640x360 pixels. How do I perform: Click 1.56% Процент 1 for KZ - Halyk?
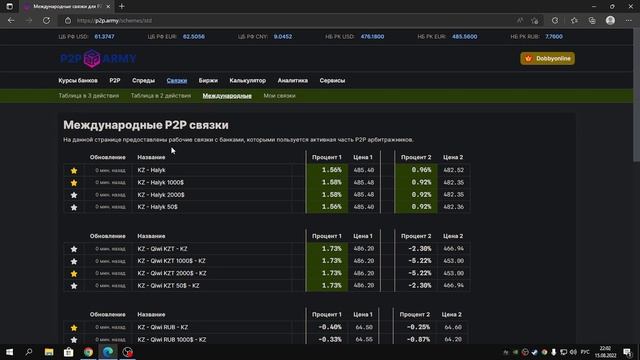point(327,170)
